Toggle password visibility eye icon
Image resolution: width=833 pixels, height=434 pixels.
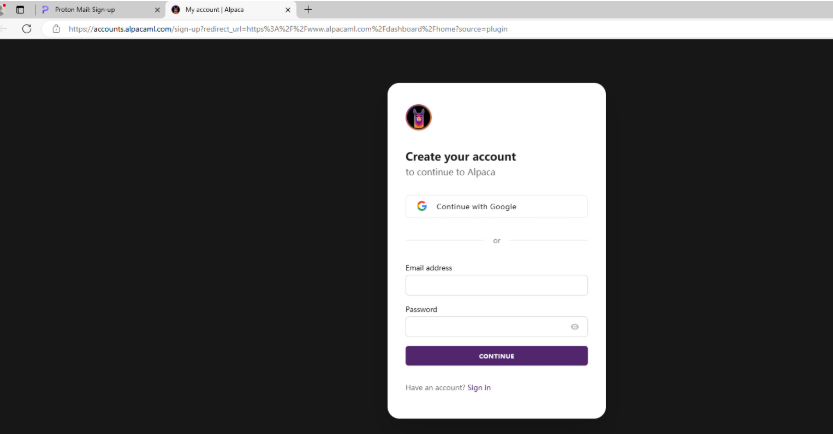pyautogui.click(x=575, y=327)
